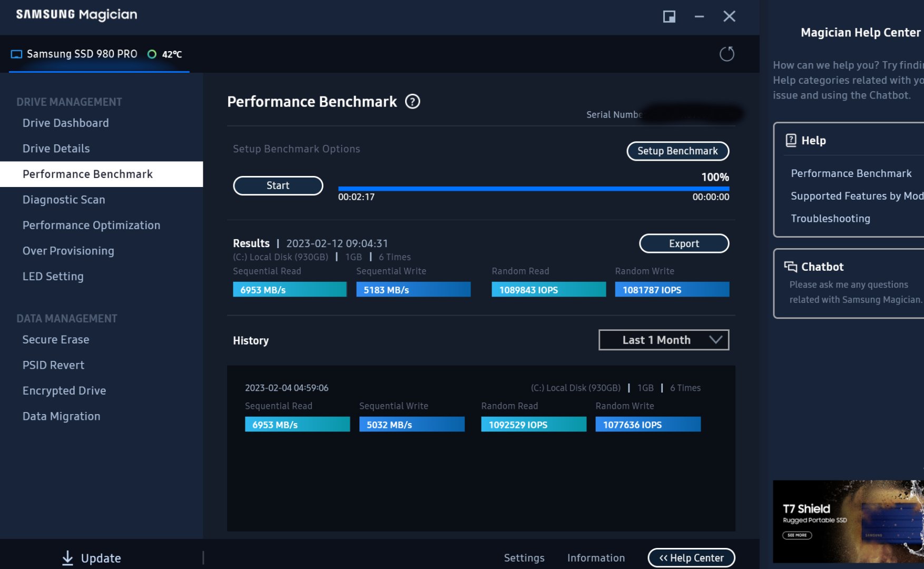Open Performance Benchmark help topic
924x569 pixels.
pos(851,173)
